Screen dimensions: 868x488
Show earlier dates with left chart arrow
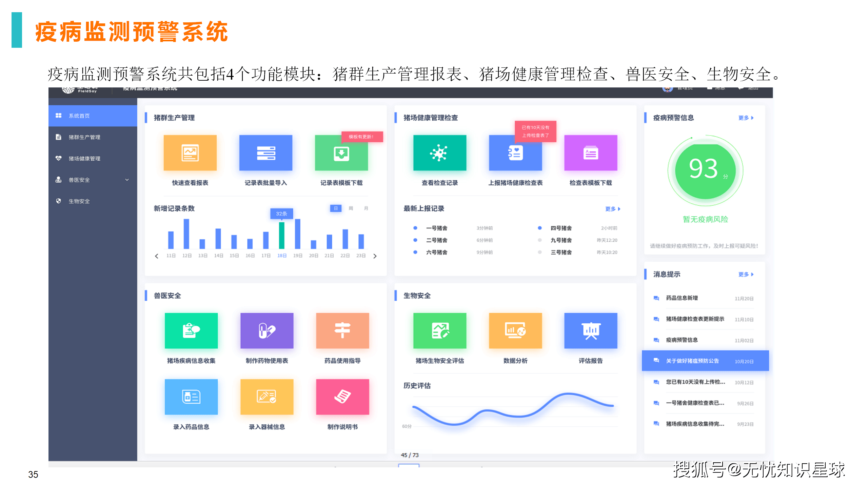(x=157, y=256)
